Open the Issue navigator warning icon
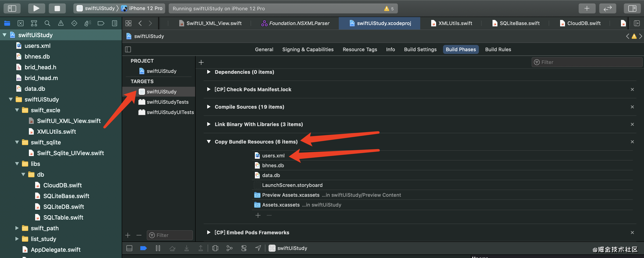The width and height of the screenshot is (644, 258). tap(61, 23)
